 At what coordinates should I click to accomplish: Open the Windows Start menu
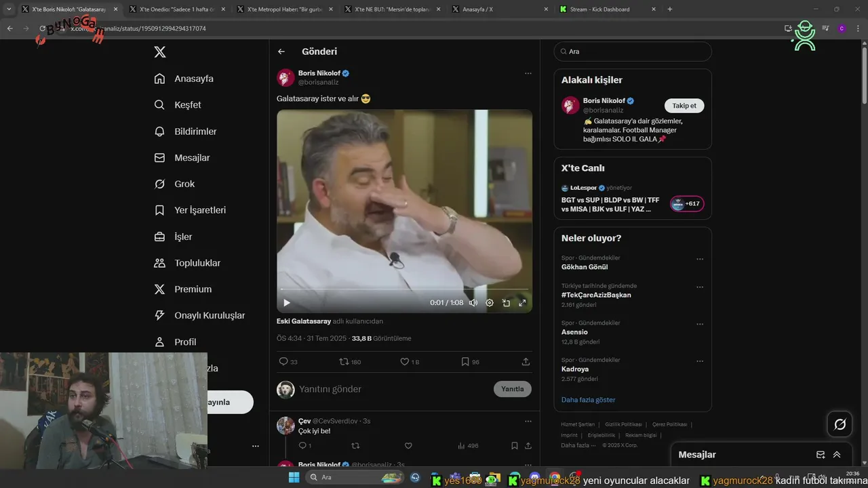294,477
